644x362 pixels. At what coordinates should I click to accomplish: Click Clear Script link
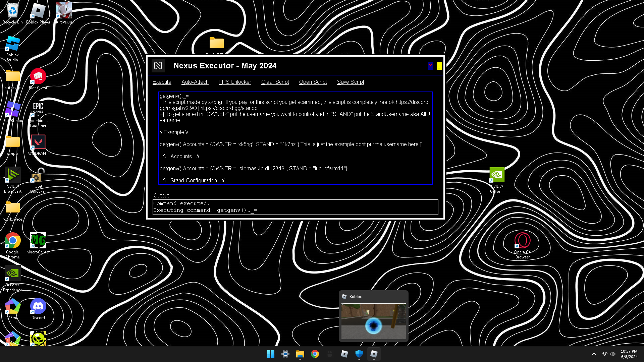coord(275,82)
